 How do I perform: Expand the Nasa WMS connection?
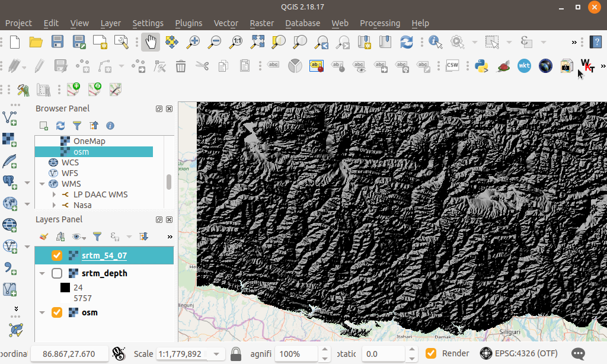(54, 205)
